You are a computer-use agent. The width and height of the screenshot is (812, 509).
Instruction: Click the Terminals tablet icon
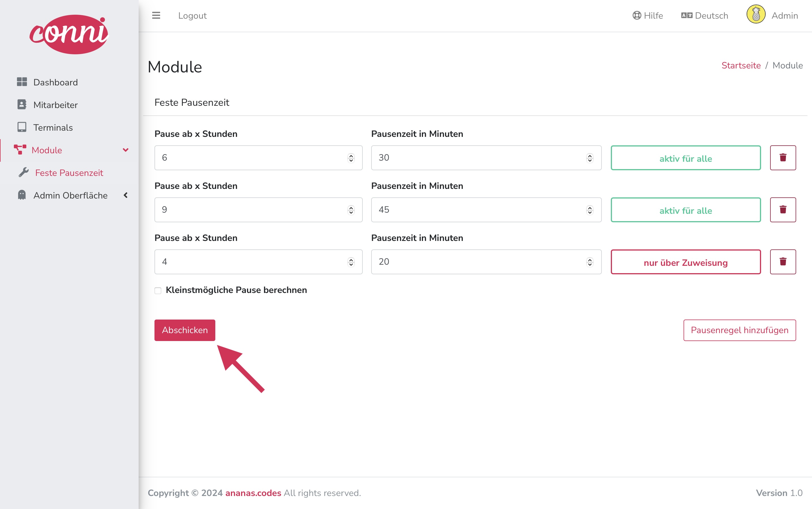point(22,127)
